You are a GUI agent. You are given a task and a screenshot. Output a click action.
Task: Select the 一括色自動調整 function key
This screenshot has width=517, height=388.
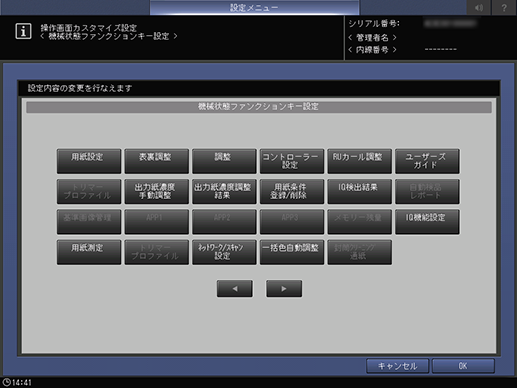pos(292,252)
